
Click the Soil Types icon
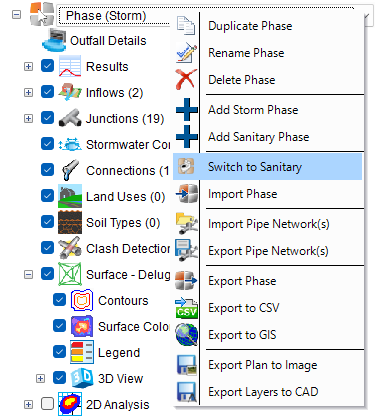pos(70,222)
